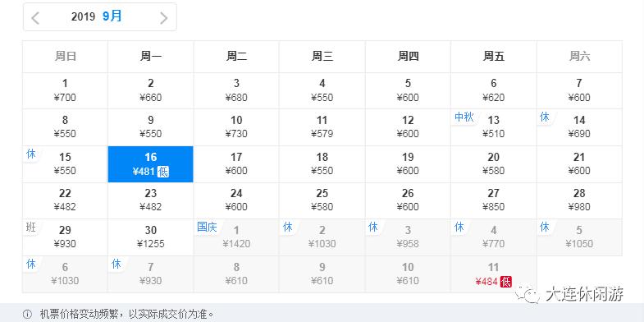Viewport: 644px width, 322px height.
Task: Select September 25 priced ¥580
Action: pyautogui.click(x=322, y=200)
